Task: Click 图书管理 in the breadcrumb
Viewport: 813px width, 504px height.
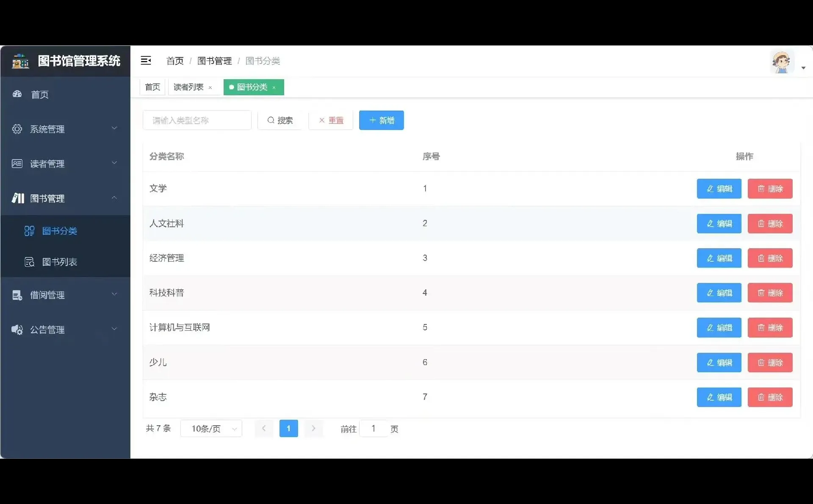Action: (214, 61)
